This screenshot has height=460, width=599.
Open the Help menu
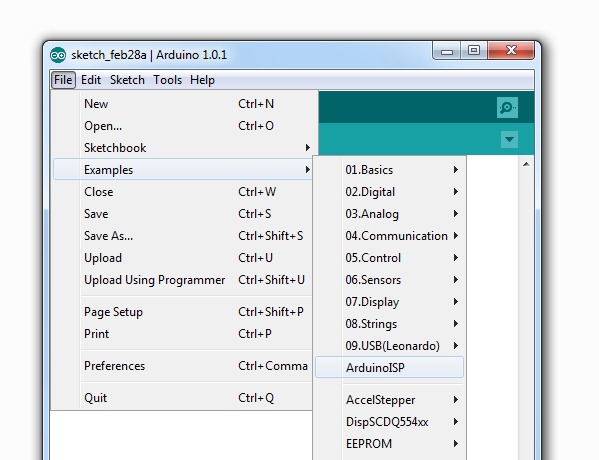point(202,80)
